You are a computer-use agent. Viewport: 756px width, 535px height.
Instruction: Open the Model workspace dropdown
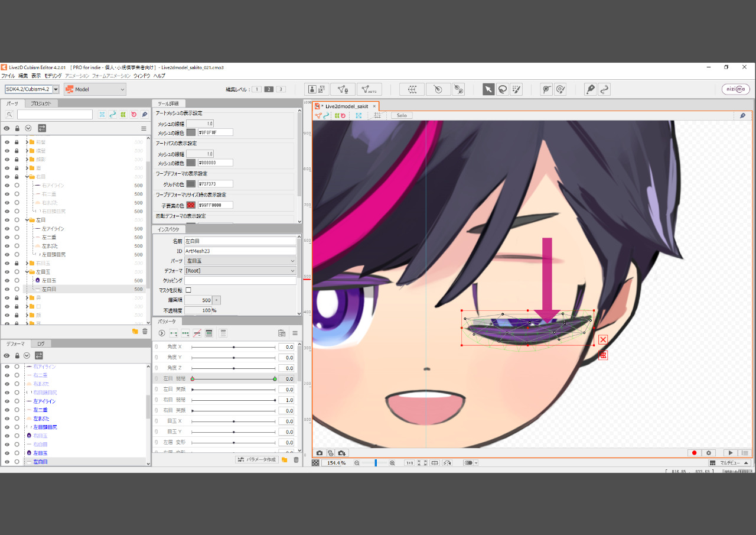(95, 89)
